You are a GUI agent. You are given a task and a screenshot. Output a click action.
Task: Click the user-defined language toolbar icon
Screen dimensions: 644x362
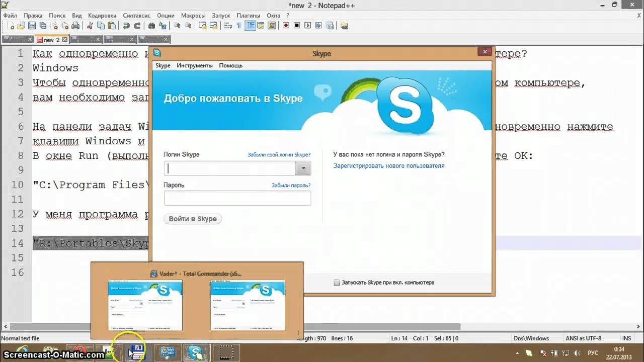(261, 25)
